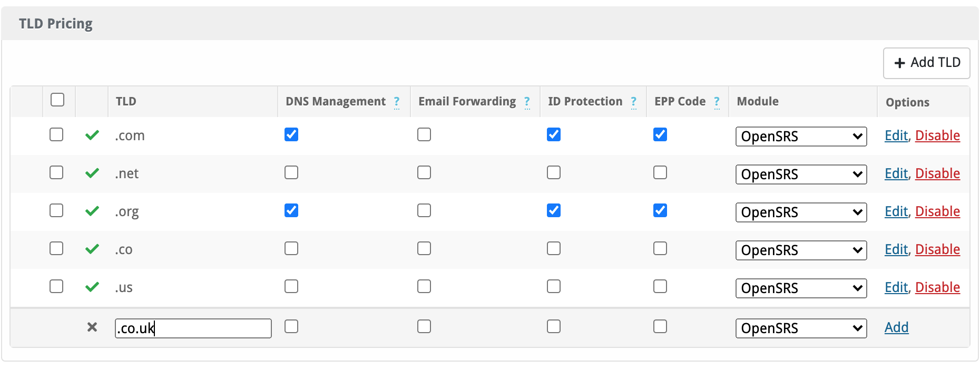This screenshot has height=369, width=980.
Task: Click green checkmark status for .us
Action: click(92, 287)
